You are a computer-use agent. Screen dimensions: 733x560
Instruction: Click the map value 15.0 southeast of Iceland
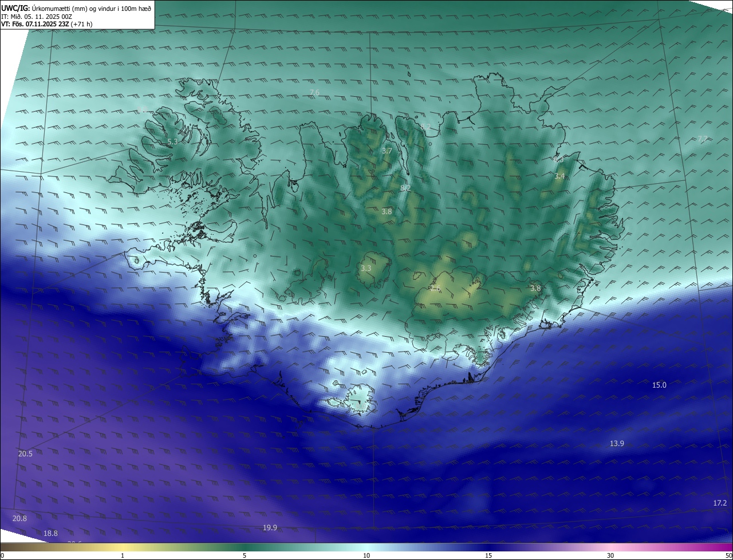[659, 385]
